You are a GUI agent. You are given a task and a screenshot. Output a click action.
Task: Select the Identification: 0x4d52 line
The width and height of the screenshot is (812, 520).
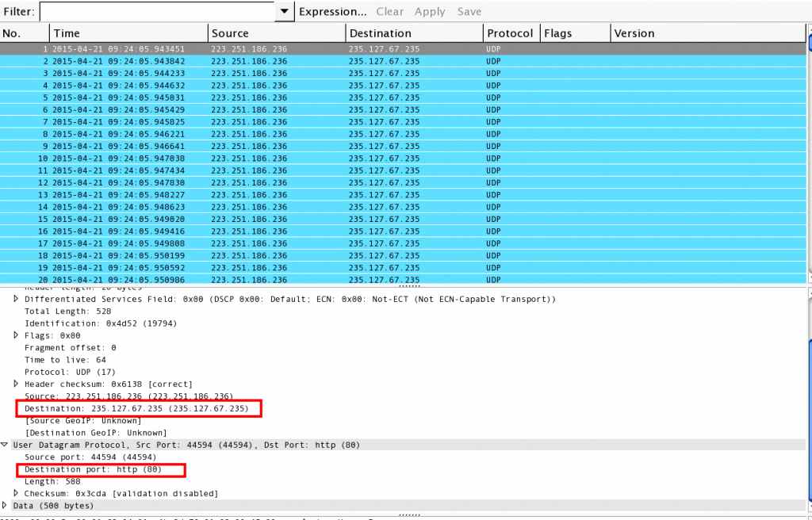click(x=101, y=323)
